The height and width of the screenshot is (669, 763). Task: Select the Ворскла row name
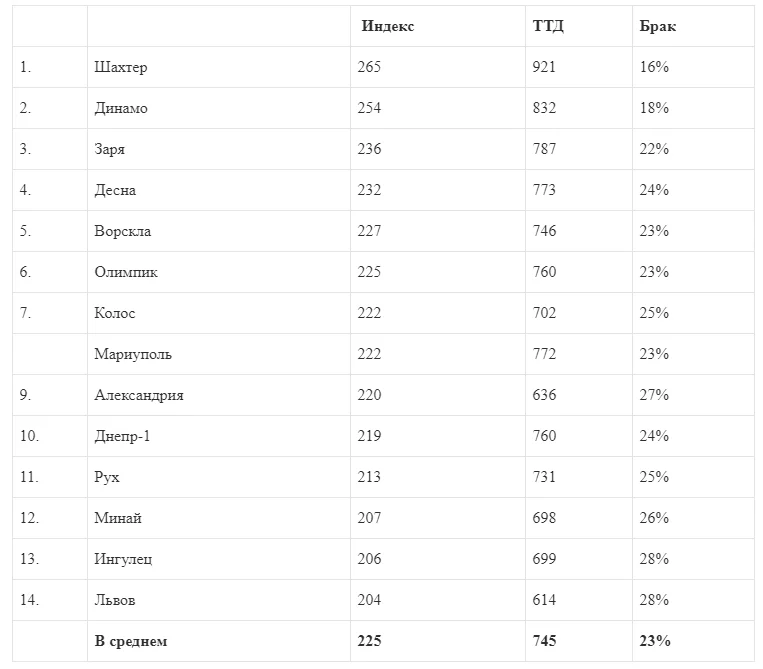click(123, 231)
